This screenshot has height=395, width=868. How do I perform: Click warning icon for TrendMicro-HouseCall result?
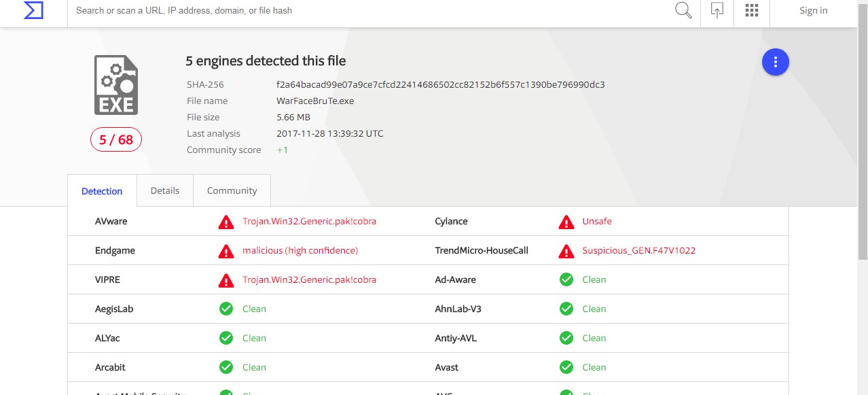tap(566, 251)
